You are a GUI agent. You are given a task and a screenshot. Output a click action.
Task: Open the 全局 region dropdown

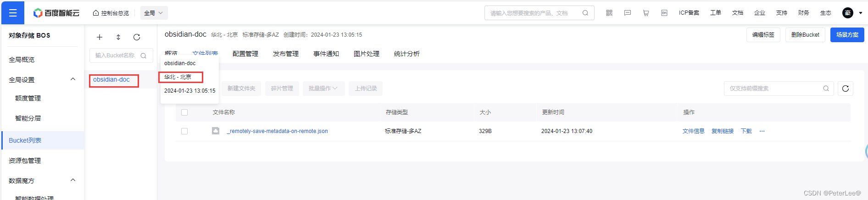(x=154, y=13)
